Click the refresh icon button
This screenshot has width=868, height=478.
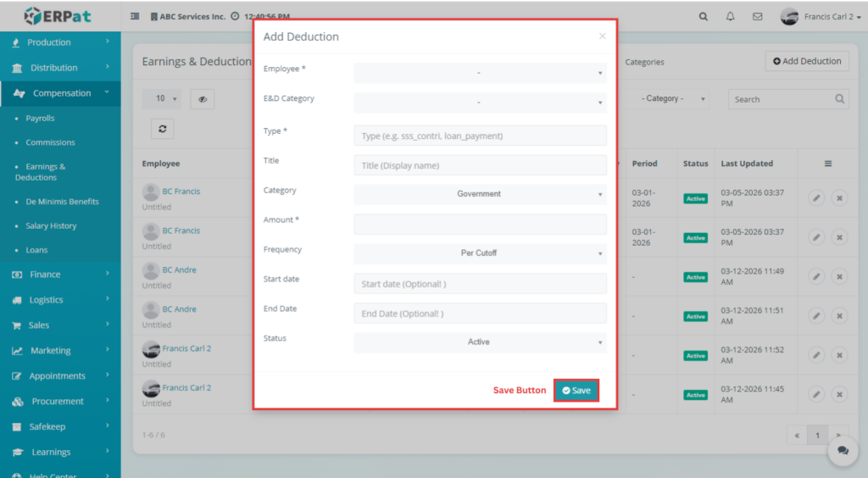[x=162, y=128]
